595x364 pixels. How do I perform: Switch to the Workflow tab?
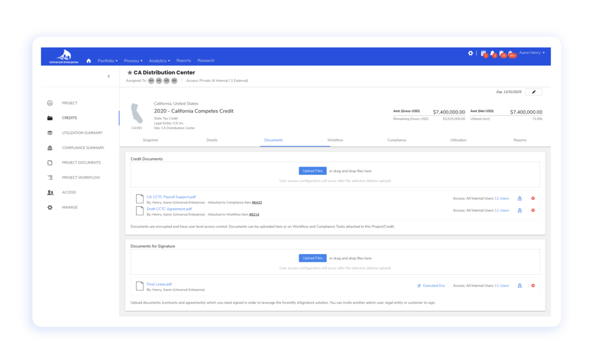335,140
